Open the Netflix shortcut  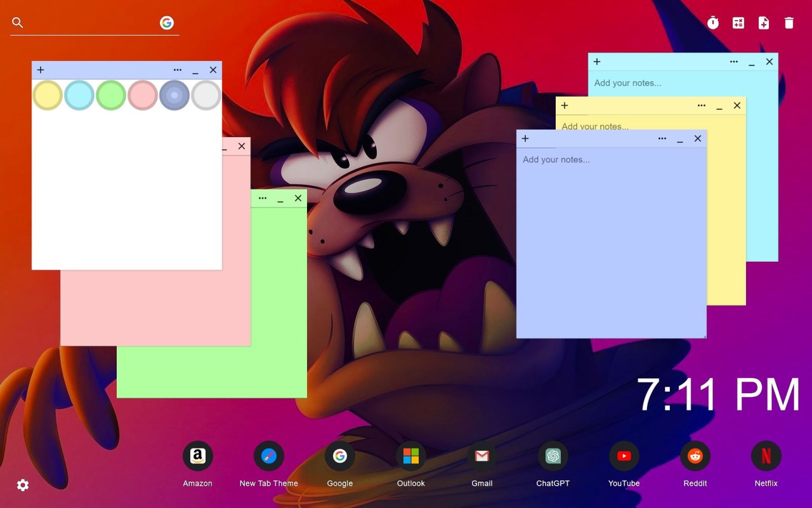pyautogui.click(x=766, y=456)
